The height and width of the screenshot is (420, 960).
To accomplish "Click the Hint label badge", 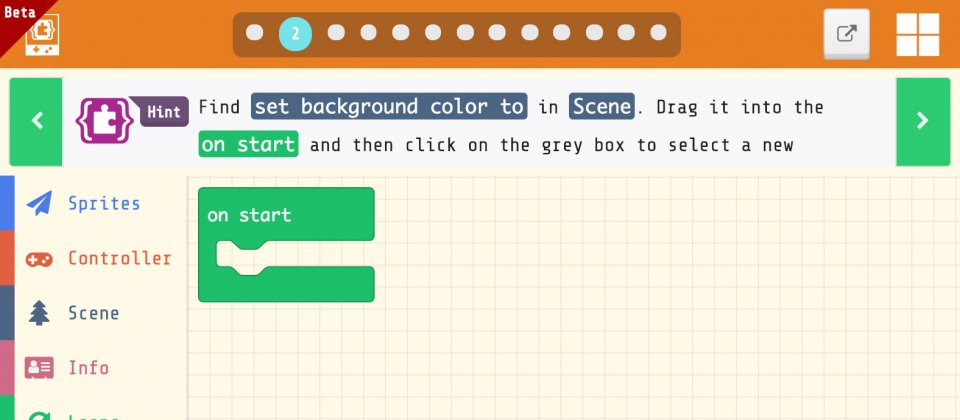I will tap(163, 111).
